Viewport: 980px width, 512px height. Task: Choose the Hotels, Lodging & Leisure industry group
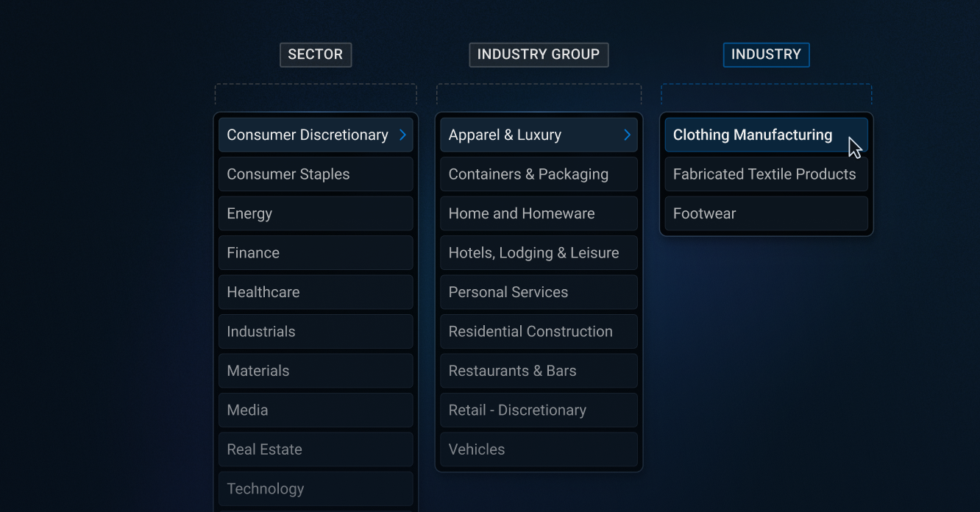(x=539, y=252)
